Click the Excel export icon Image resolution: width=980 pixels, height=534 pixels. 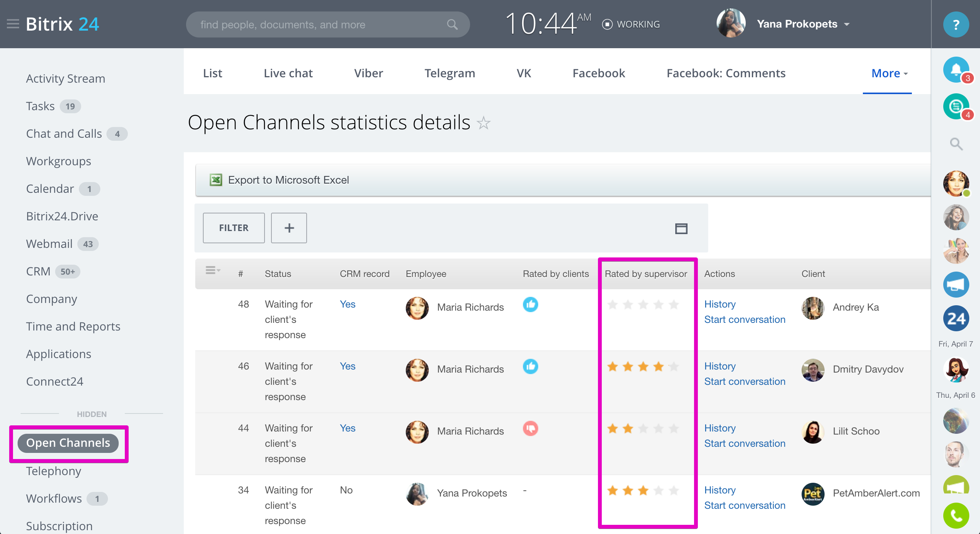click(x=216, y=180)
